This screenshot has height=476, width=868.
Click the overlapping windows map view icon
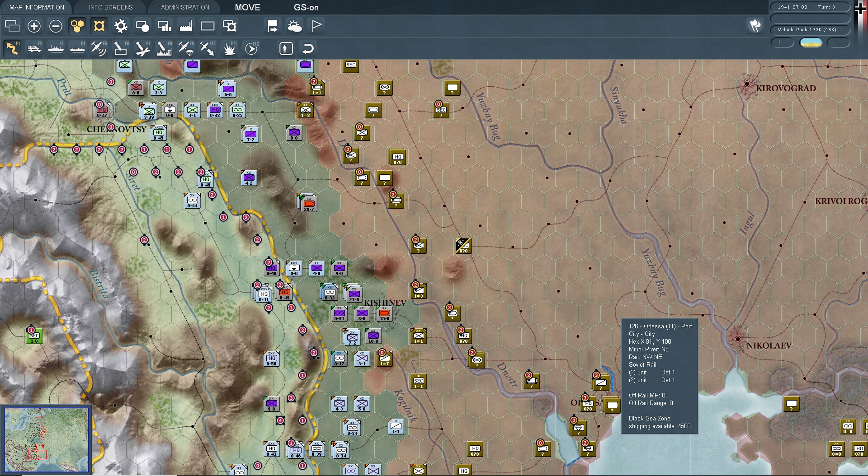(12, 26)
